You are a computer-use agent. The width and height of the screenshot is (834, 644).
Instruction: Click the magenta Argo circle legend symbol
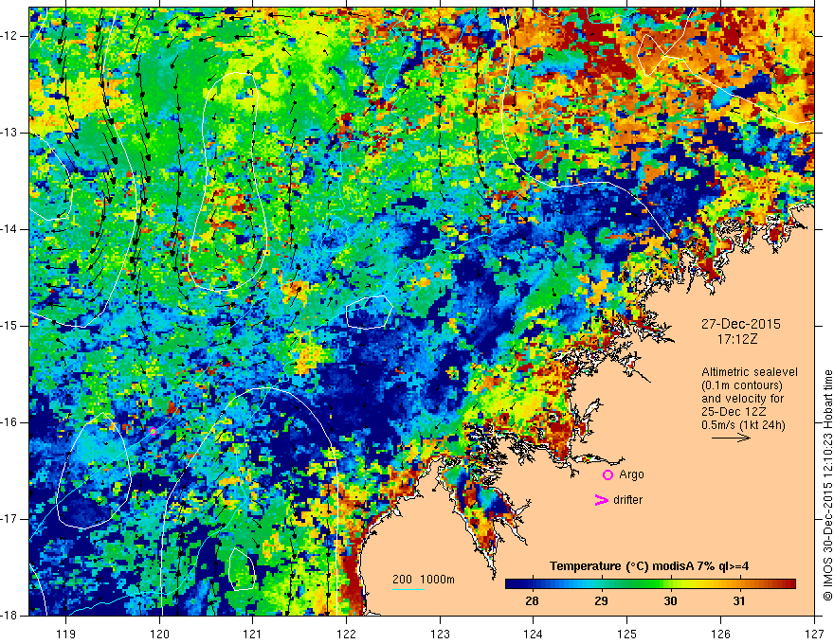607,474
